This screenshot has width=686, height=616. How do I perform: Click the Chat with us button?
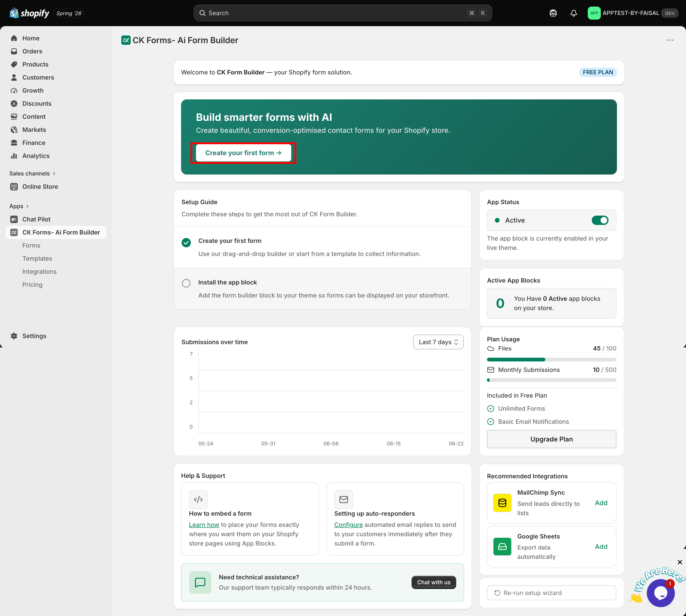click(x=434, y=582)
